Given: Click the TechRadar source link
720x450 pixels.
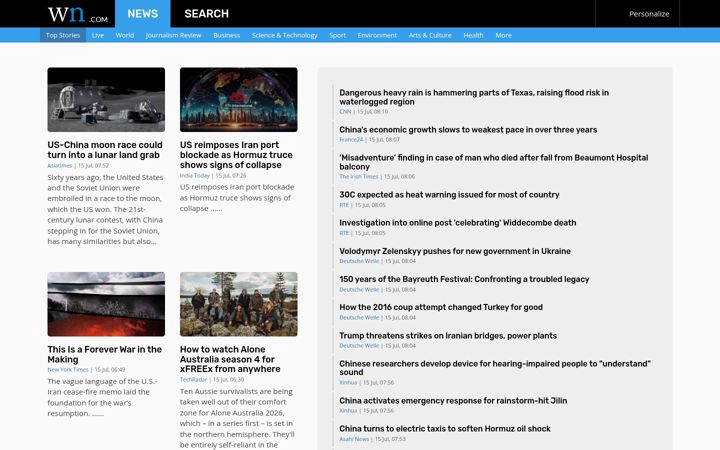Looking at the screenshot, I should click(x=193, y=380).
